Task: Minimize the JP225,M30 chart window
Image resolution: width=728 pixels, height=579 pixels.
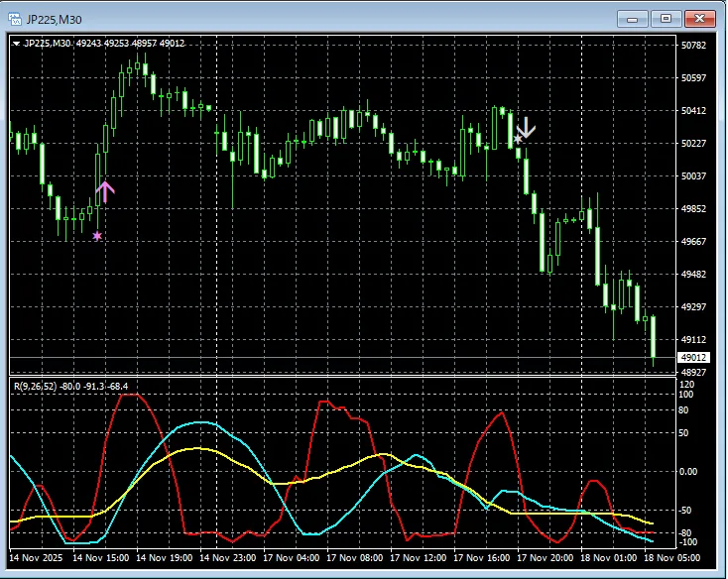Action: [632, 19]
